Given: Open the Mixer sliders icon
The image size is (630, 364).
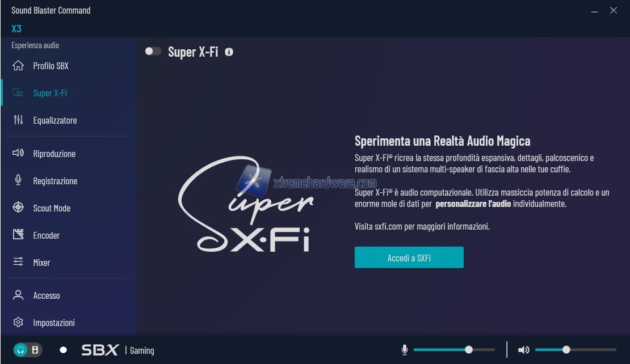Looking at the screenshot, I should pyautogui.click(x=18, y=262).
